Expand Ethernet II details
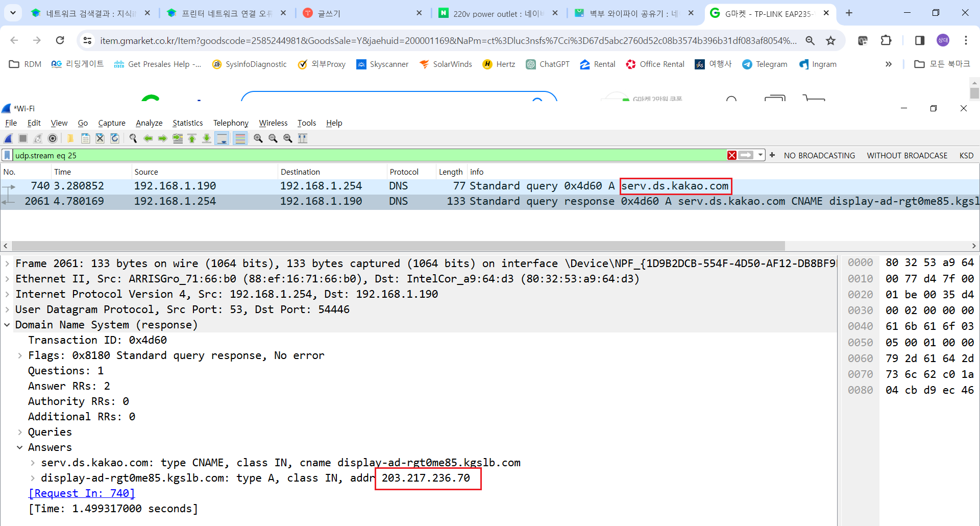The image size is (980, 526). pos(7,279)
